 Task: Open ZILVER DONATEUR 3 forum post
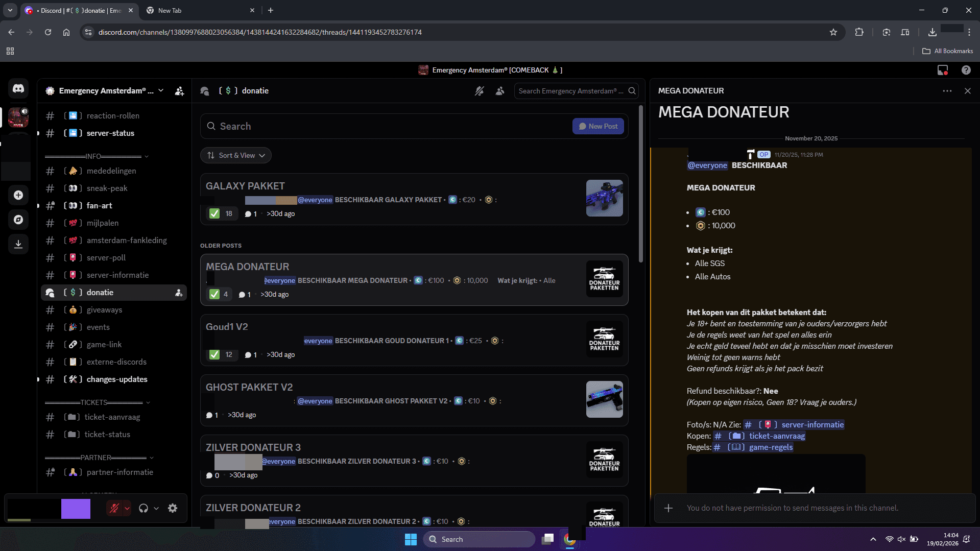click(414, 461)
